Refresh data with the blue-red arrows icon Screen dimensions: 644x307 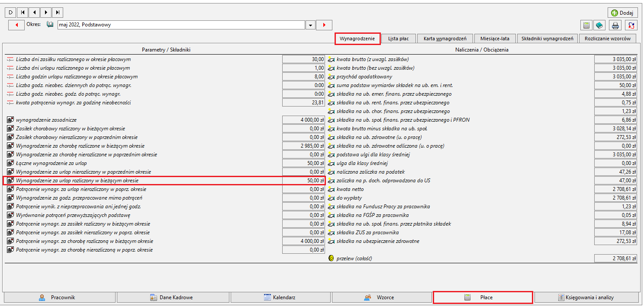pos(632,25)
